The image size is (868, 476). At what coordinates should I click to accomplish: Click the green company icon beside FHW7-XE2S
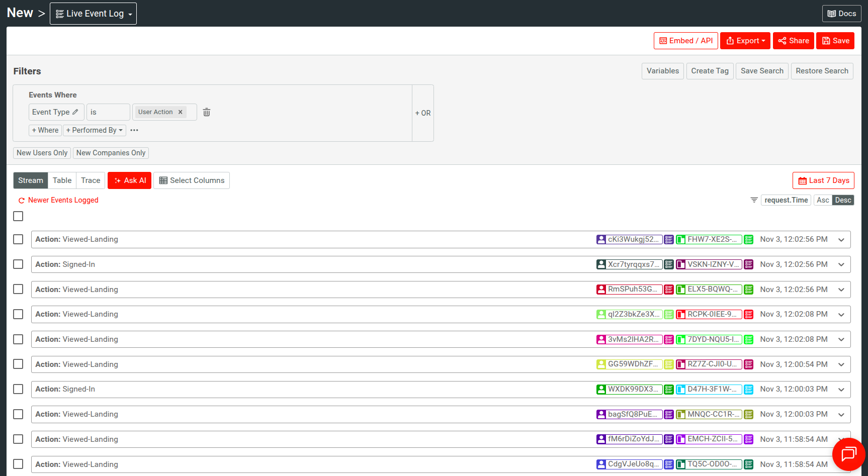(681, 239)
